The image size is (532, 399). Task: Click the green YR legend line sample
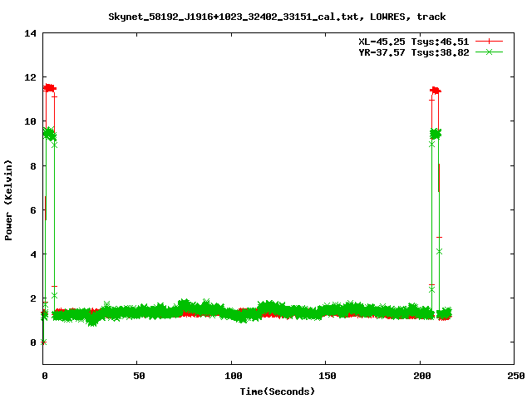tap(489, 52)
